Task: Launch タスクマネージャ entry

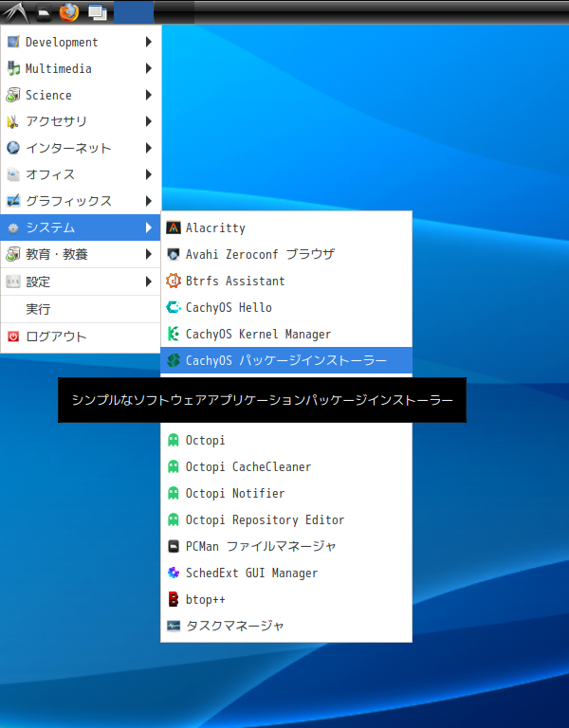Action: click(x=286, y=626)
